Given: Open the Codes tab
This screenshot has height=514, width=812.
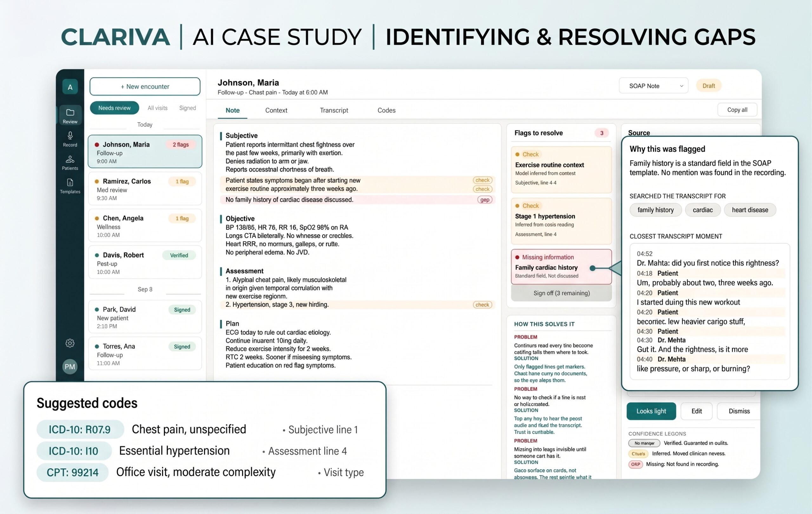Looking at the screenshot, I should (x=386, y=110).
